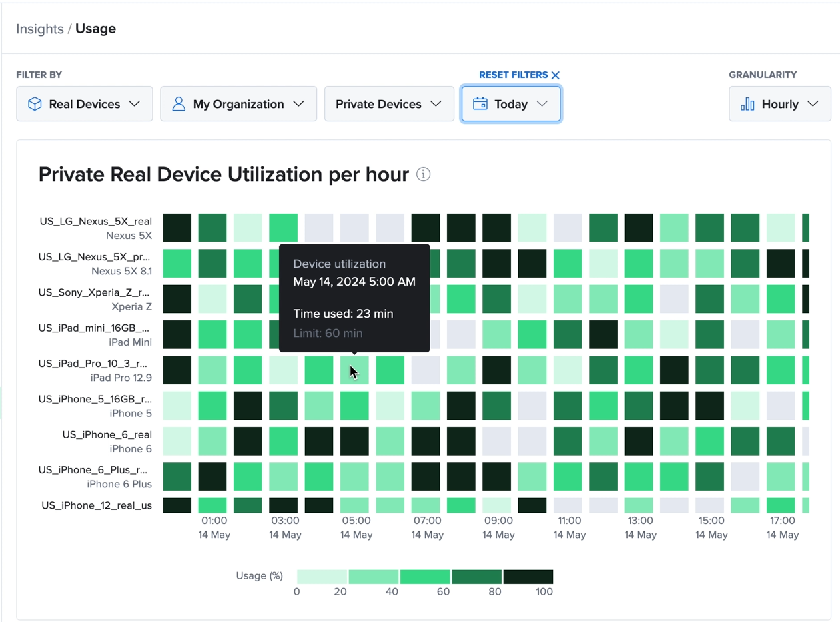Viewport: 840px width, 622px height.
Task: Open the Hourly granularity dropdown
Action: [779, 104]
